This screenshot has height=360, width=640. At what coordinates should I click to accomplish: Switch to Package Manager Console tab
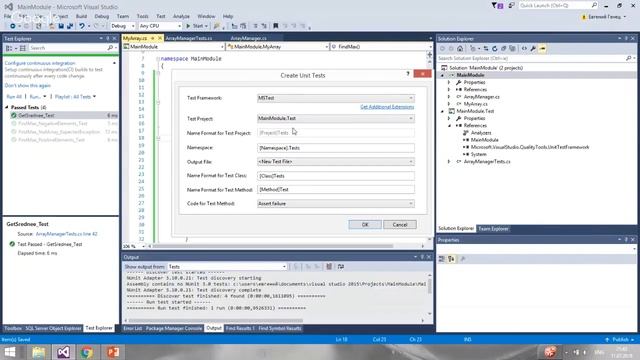pyautogui.click(x=174, y=328)
